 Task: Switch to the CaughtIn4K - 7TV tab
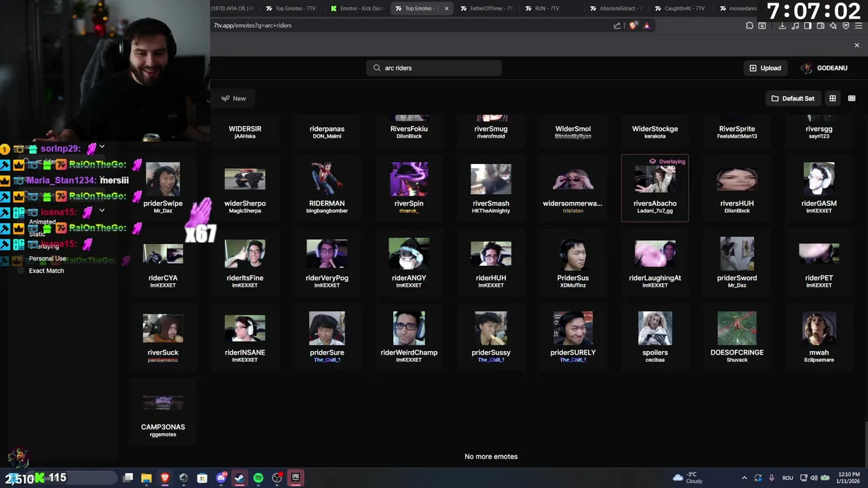(x=680, y=8)
